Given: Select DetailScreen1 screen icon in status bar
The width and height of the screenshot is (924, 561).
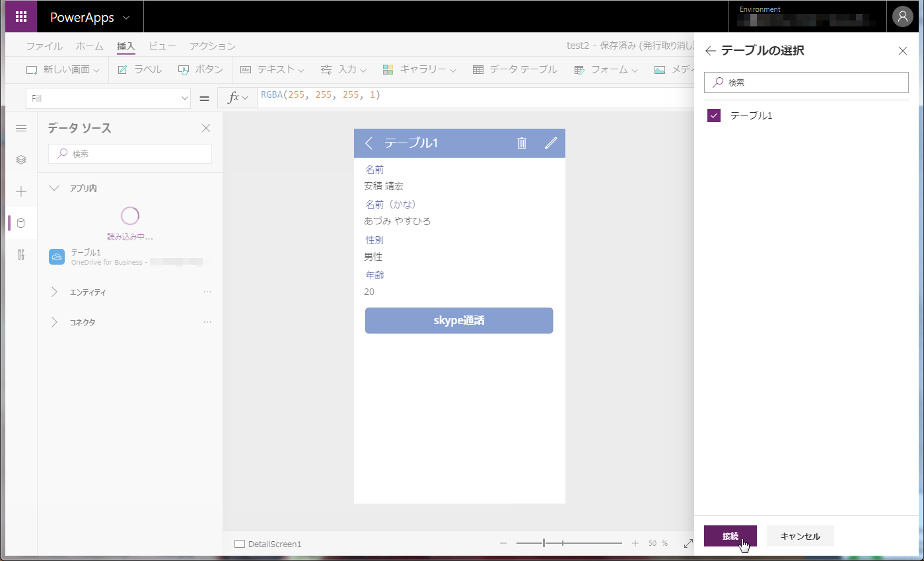Looking at the screenshot, I should tap(240, 544).
